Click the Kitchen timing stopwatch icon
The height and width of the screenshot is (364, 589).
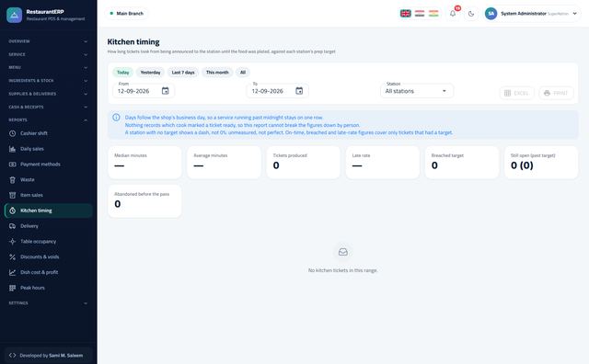(x=12, y=210)
